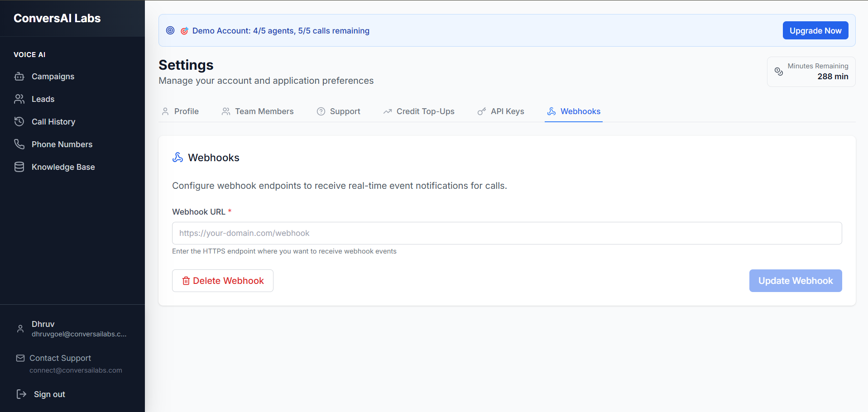Go to the Credit Top-Ups tab
The height and width of the screenshot is (412, 868).
pyautogui.click(x=419, y=111)
